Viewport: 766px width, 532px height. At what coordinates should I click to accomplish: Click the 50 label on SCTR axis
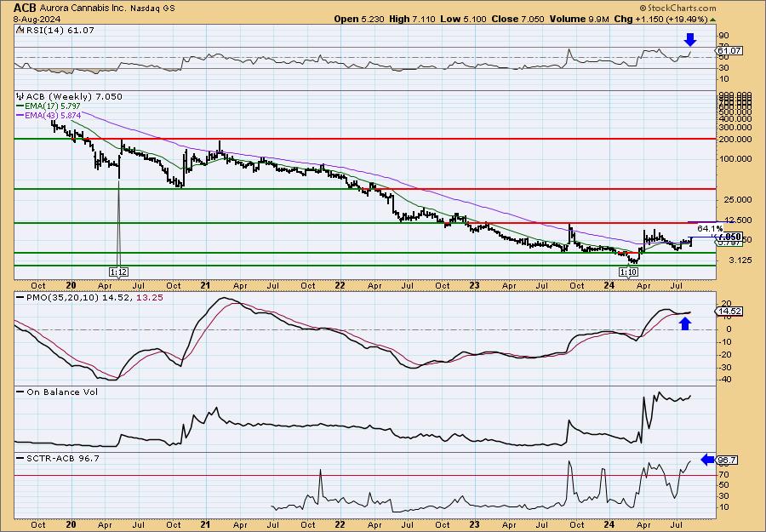tap(723, 485)
